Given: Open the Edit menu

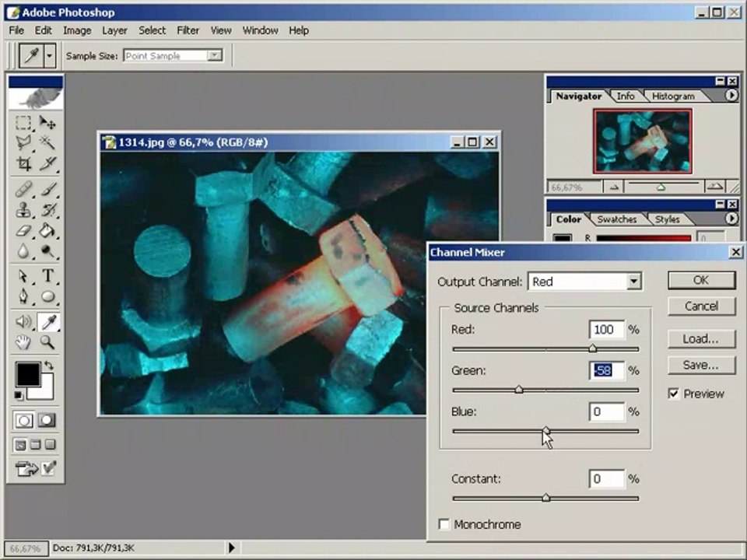Looking at the screenshot, I should 43,30.
